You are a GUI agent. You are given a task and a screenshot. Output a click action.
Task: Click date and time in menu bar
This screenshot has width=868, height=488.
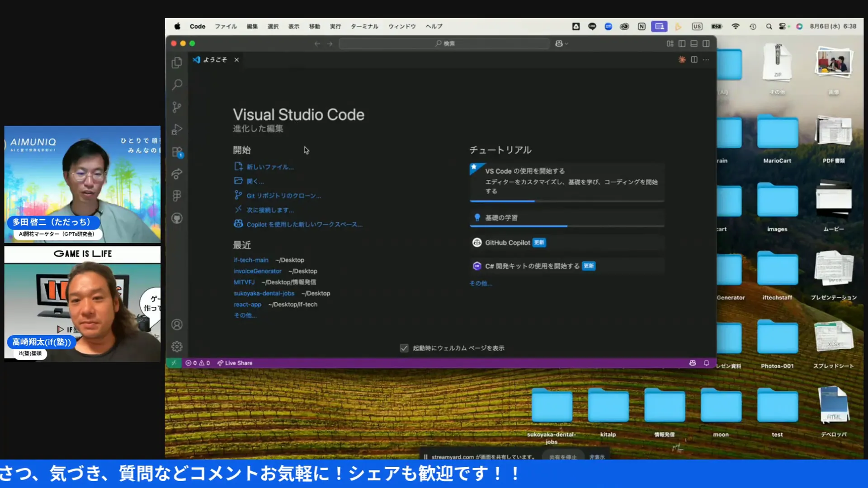(833, 27)
